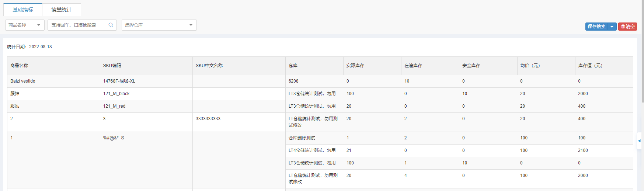Click the 保存搜索 button
Viewport: 644px width, 191px height.
point(596,27)
